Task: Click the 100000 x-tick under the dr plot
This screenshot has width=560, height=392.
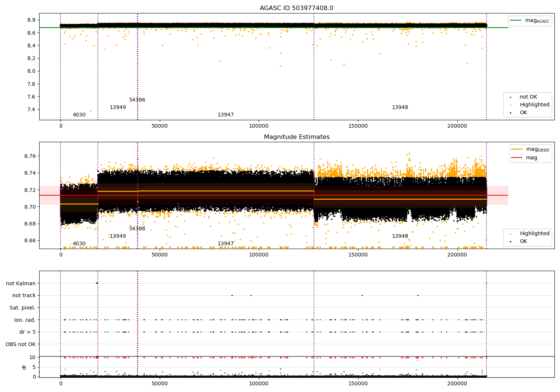Action: pos(259,384)
